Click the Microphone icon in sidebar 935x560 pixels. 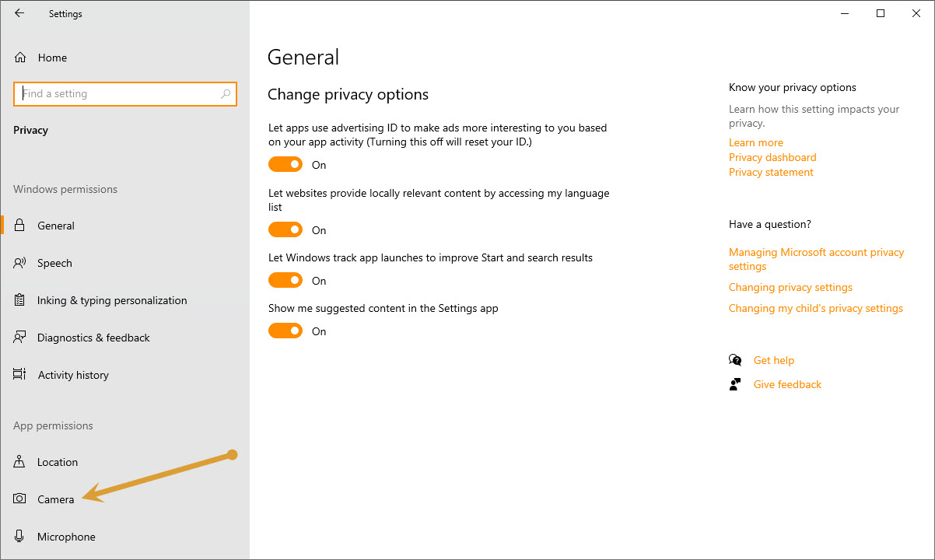click(20, 537)
